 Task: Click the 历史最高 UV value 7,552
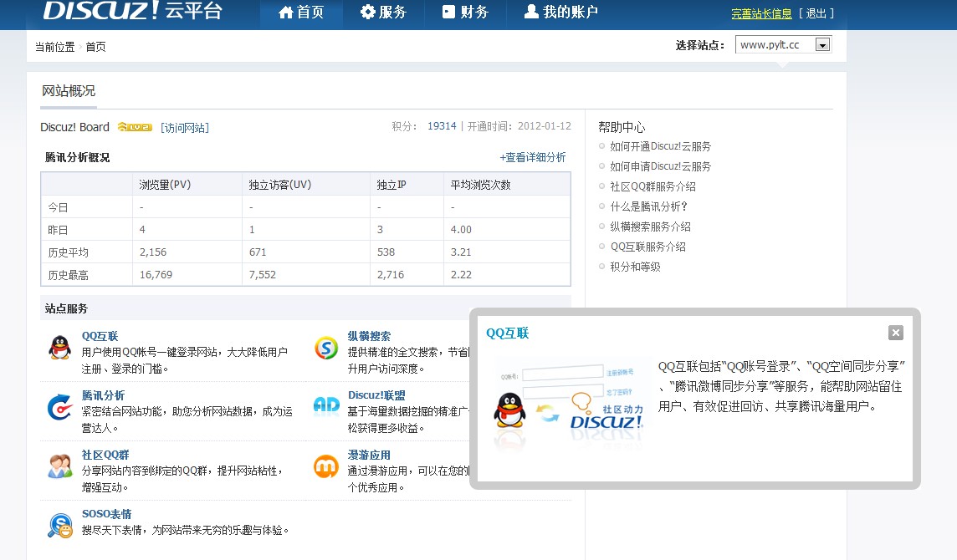pos(263,274)
